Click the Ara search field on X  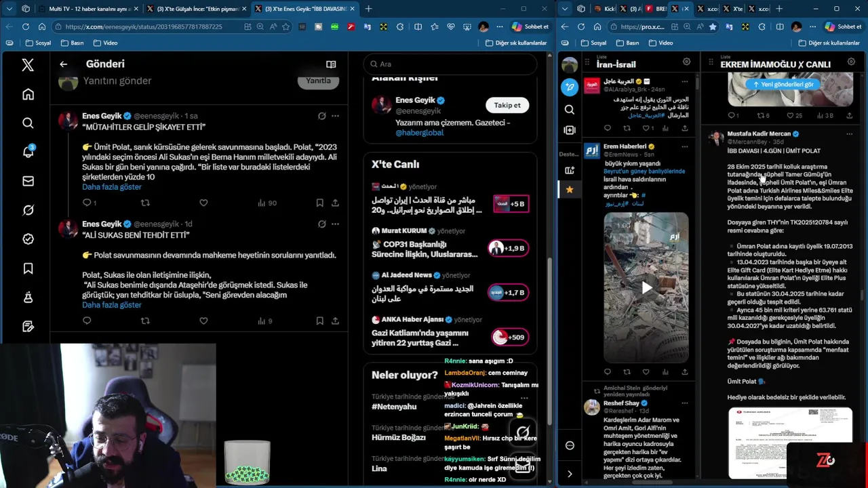pyautogui.click(x=450, y=64)
